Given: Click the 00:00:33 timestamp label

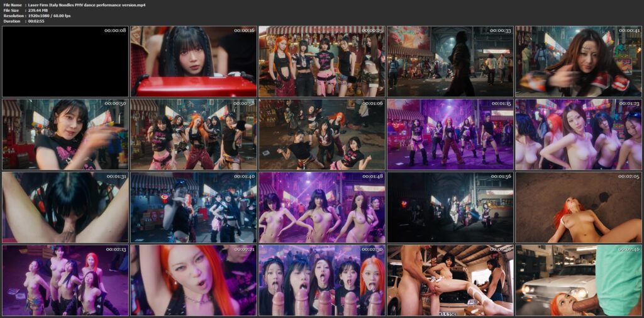Looking at the screenshot, I should click(x=501, y=30).
